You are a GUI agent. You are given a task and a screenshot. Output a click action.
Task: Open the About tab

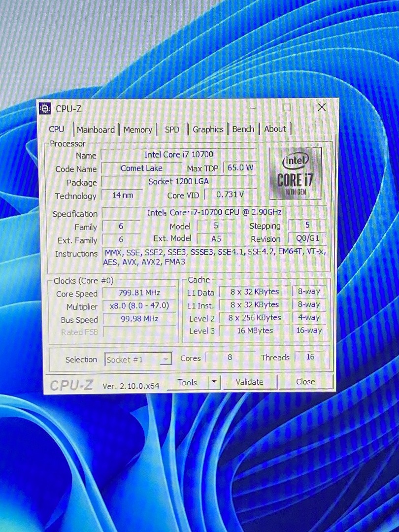pyautogui.click(x=275, y=129)
